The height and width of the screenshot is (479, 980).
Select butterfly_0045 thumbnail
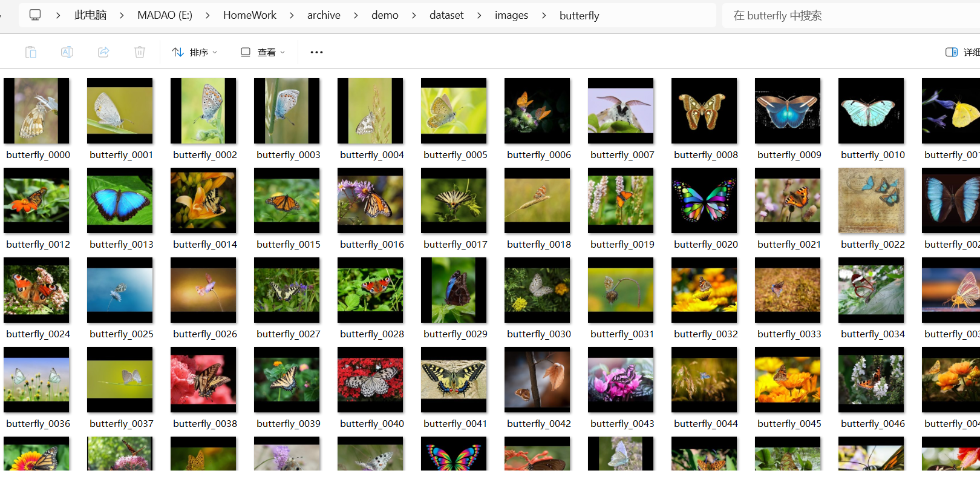788,380
